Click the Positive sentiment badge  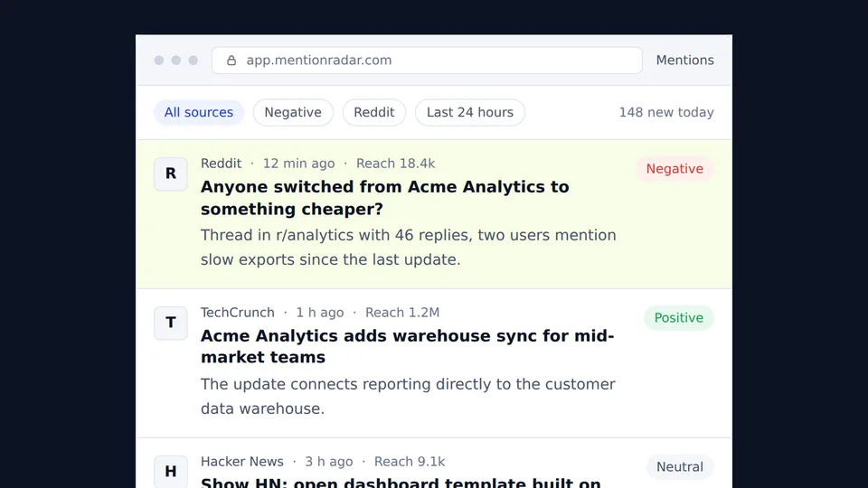click(x=679, y=317)
